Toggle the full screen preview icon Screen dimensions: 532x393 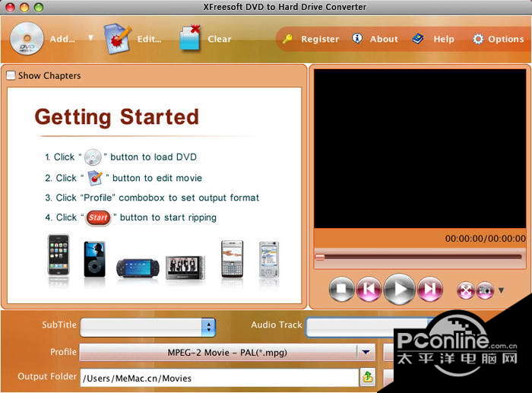[466, 290]
